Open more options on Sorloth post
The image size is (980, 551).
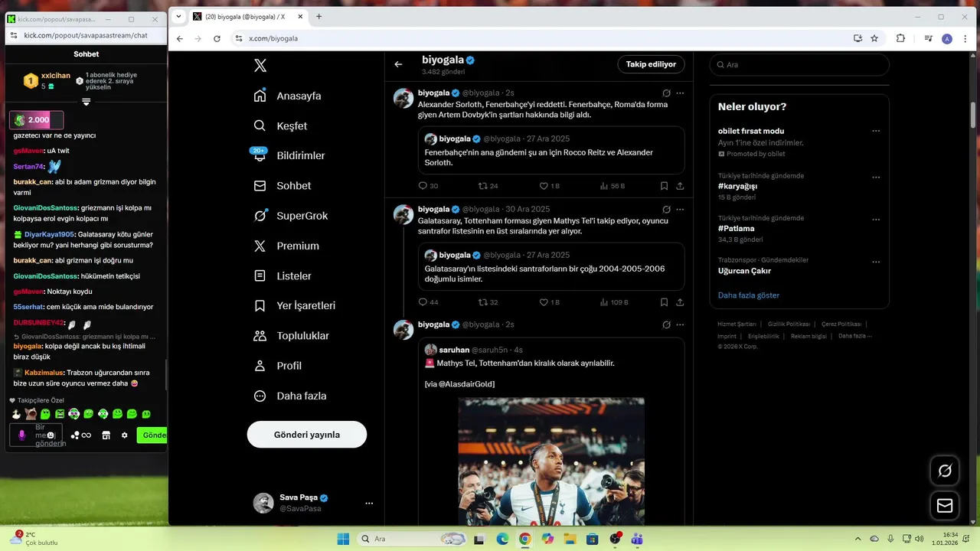pos(680,93)
